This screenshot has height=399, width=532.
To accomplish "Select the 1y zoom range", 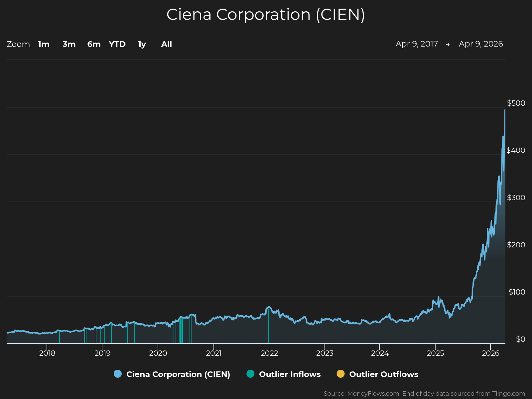I will [142, 44].
